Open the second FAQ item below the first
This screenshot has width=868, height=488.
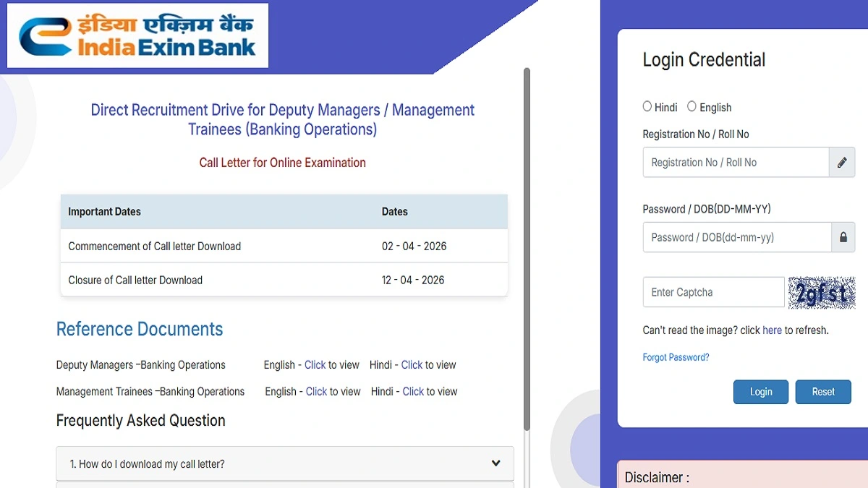(284, 486)
